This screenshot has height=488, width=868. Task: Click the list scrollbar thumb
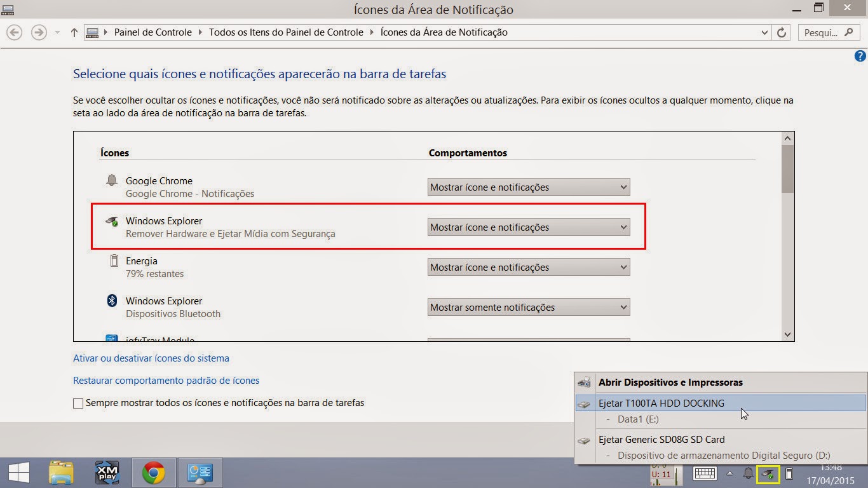pyautogui.click(x=788, y=169)
